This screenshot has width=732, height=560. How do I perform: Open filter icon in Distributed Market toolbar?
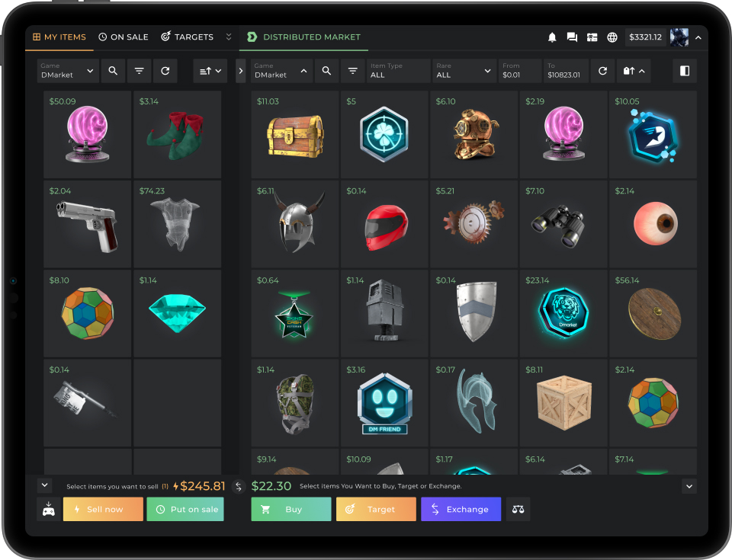[352, 71]
